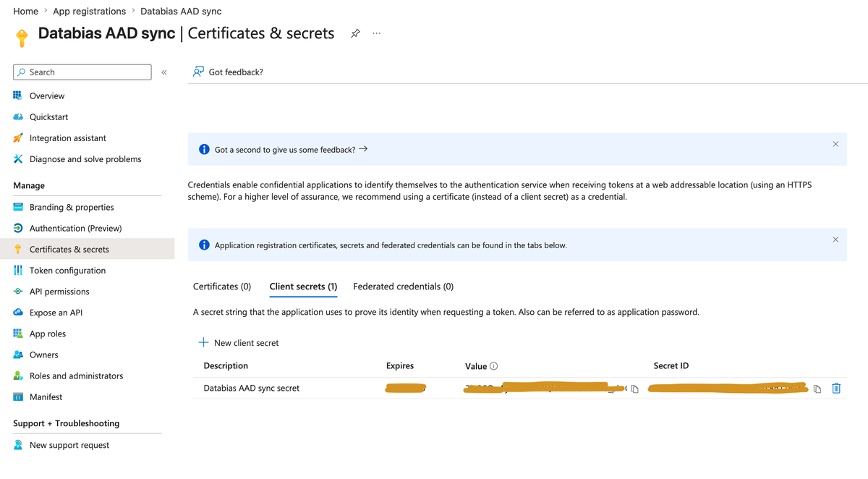Open API permissions in sidebar

(x=59, y=292)
